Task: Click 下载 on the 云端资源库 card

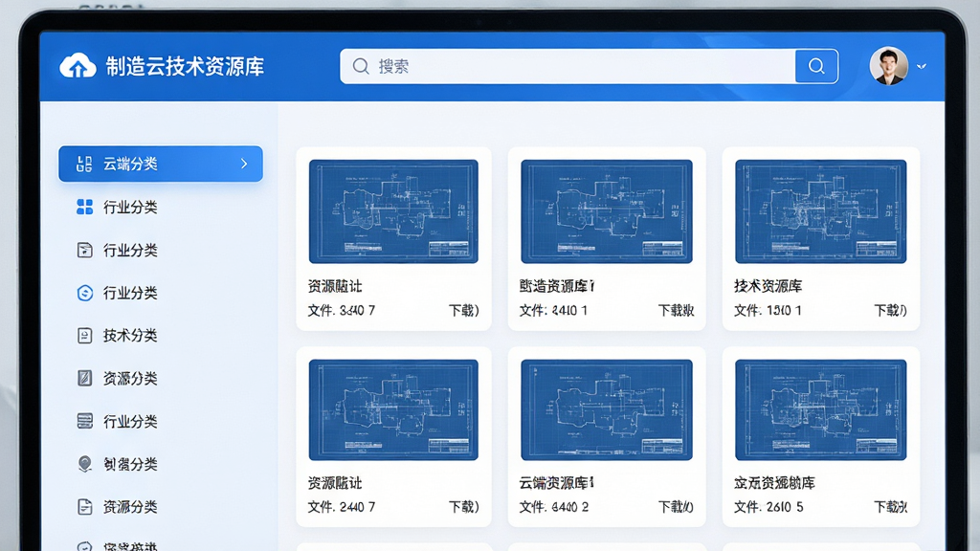Action: [677, 507]
